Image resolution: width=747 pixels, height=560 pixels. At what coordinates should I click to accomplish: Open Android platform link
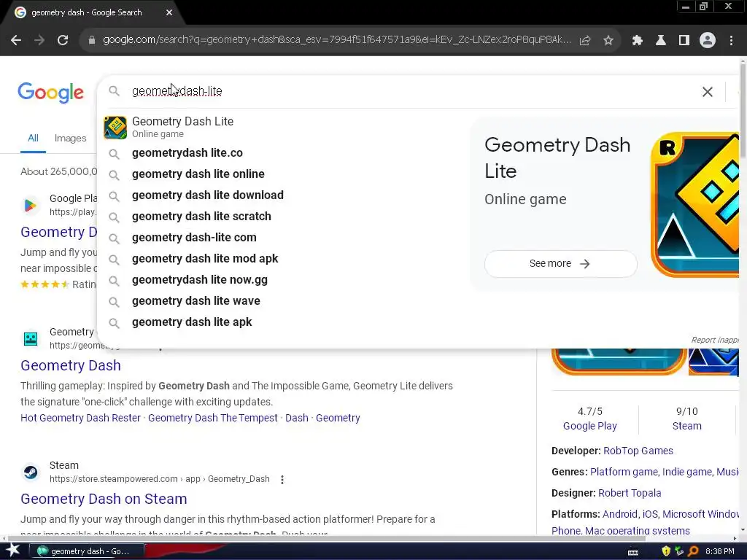coord(620,514)
